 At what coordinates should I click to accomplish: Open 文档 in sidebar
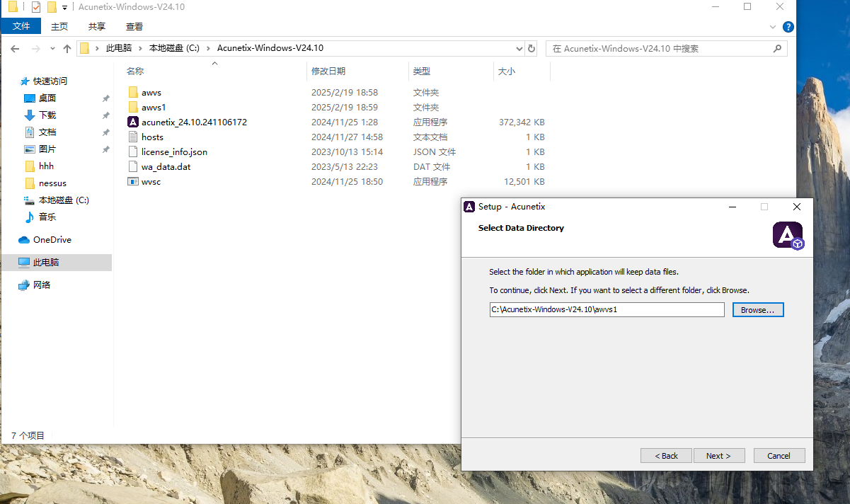coord(47,132)
